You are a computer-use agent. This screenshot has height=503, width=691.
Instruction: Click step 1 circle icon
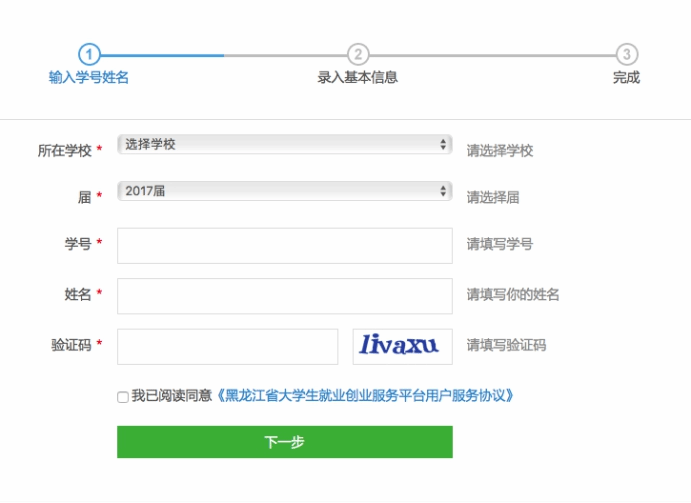[x=89, y=55]
